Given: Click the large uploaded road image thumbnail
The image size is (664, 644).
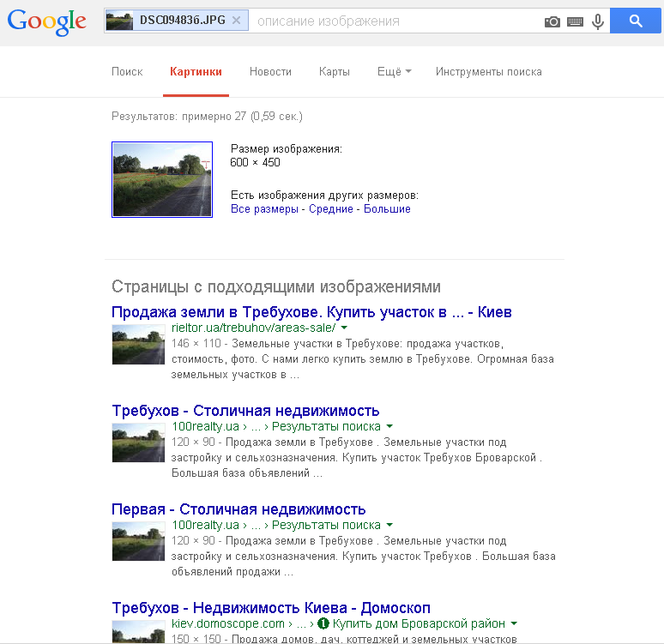Looking at the screenshot, I should 162,179.
